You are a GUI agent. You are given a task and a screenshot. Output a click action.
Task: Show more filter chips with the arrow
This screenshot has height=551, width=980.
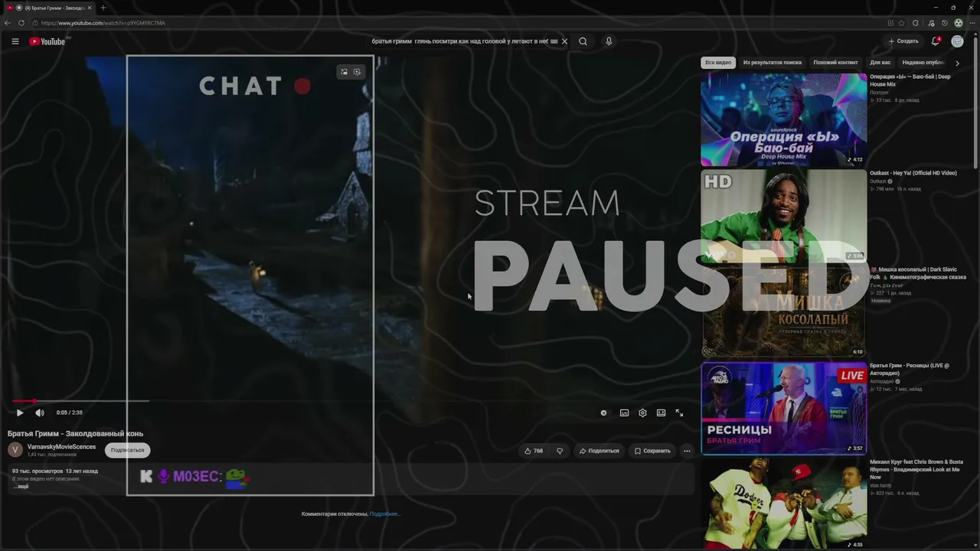(957, 63)
